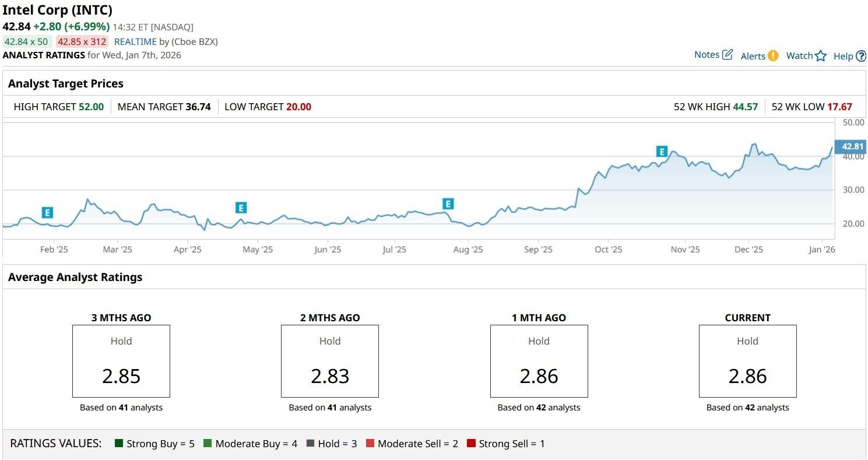Click the Moderate Sell light red swatch

[370, 444]
